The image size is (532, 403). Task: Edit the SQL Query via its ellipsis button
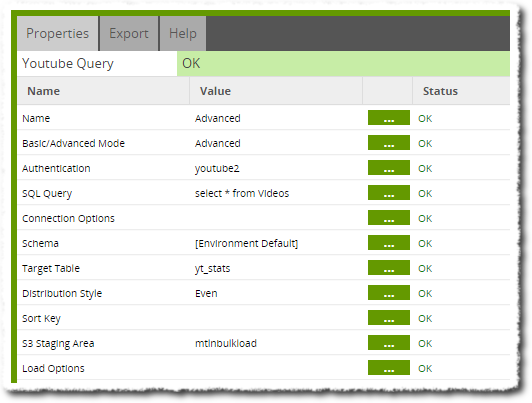(388, 193)
